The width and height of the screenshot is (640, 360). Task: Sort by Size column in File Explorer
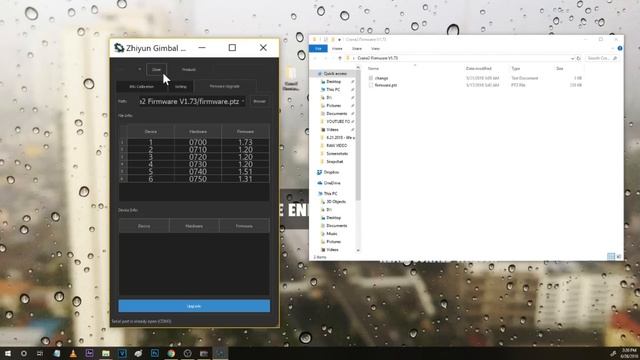(560, 69)
